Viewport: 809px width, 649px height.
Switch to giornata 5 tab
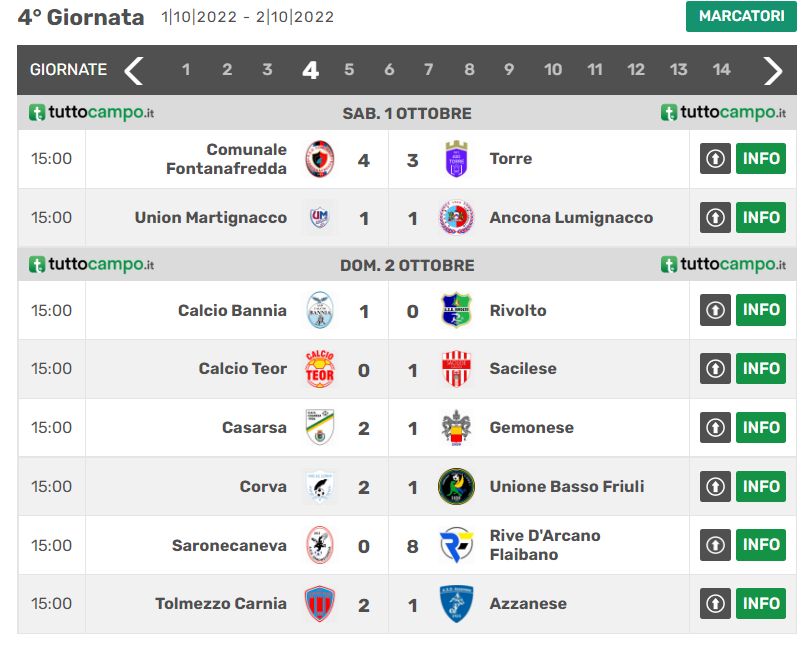(349, 70)
